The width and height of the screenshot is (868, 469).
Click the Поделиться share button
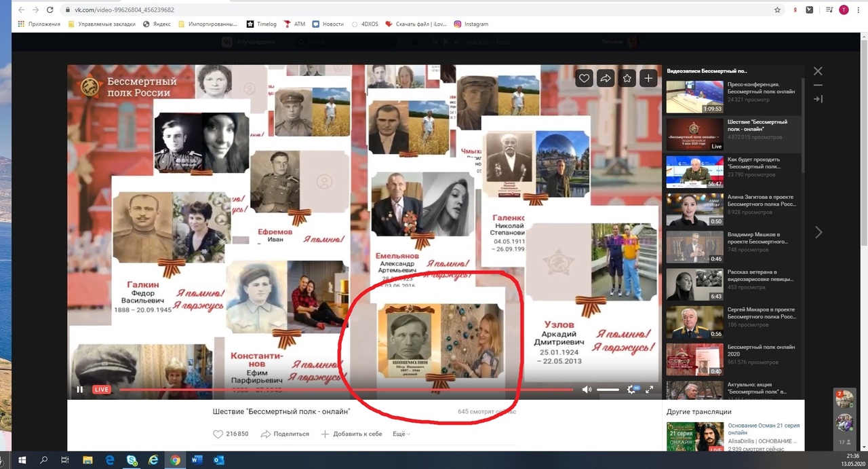pos(285,434)
